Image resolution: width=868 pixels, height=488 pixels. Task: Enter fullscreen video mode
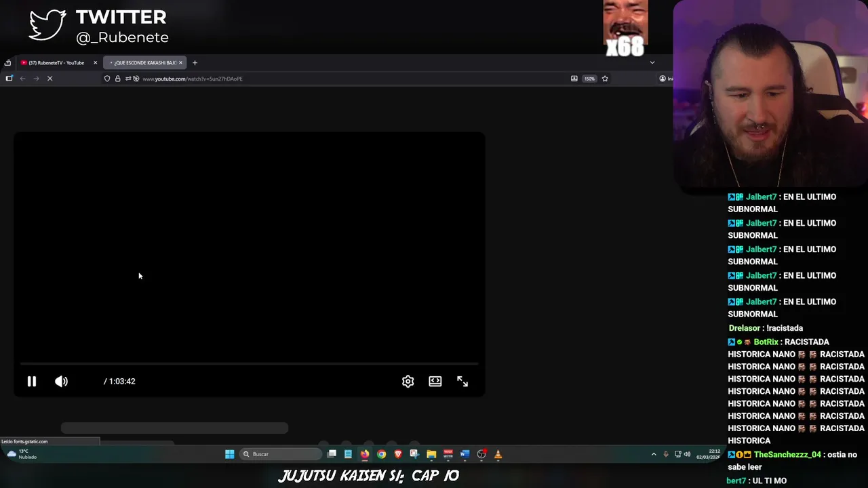tap(462, 382)
